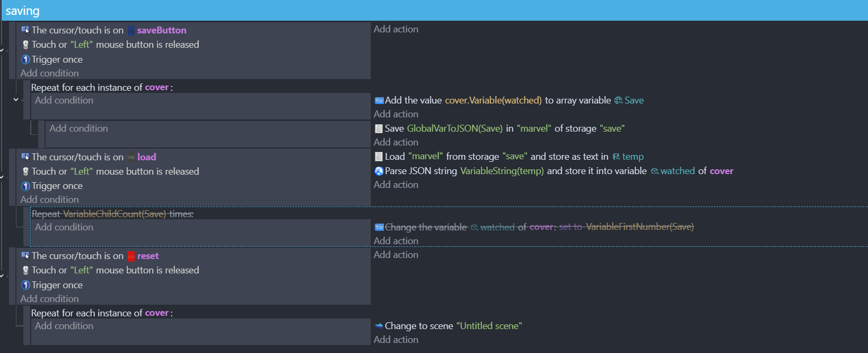Screen dimensions: 868x353
Task: Add condition below reset Trigger once
Action: [49, 299]
